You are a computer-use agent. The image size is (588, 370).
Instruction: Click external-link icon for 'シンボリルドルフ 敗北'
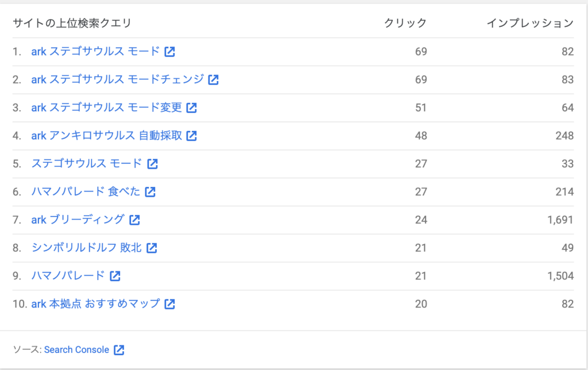(x=152, y=248)
